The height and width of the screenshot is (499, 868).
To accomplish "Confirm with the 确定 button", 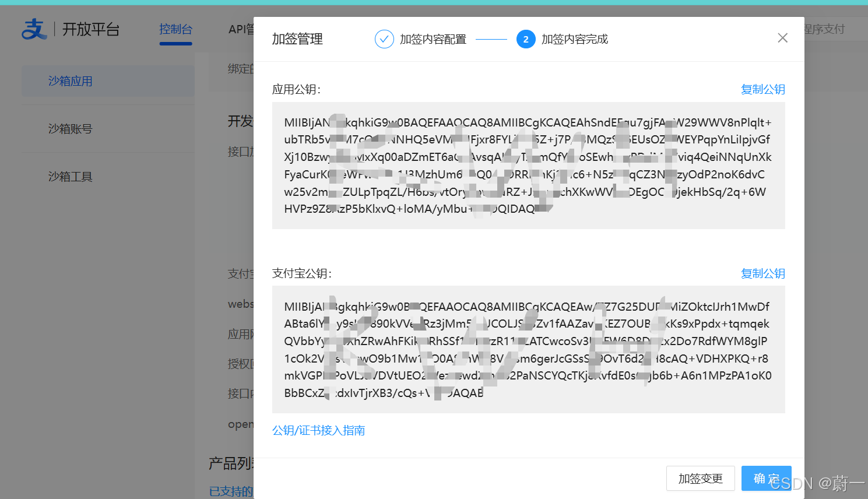I will (766, 479).
